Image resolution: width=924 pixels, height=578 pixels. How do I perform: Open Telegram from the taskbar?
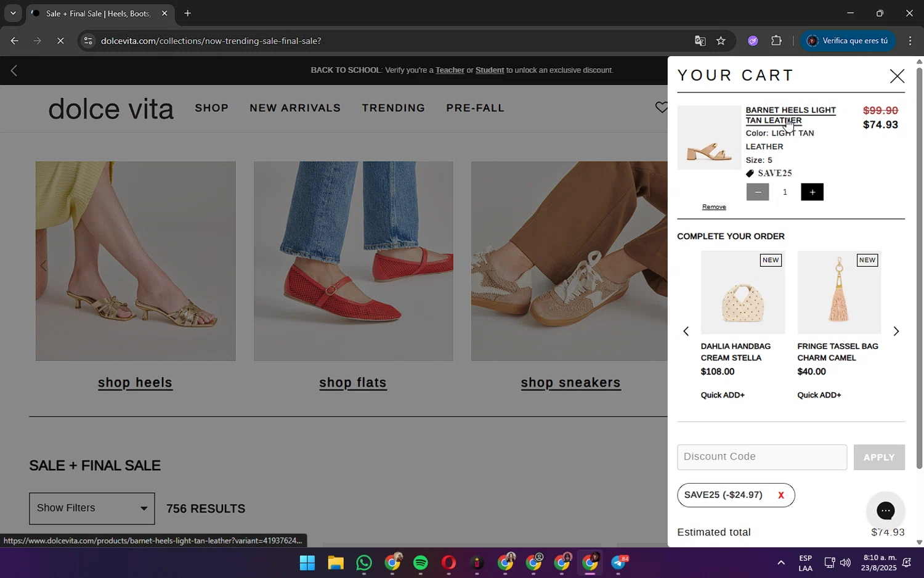[618, 563]
